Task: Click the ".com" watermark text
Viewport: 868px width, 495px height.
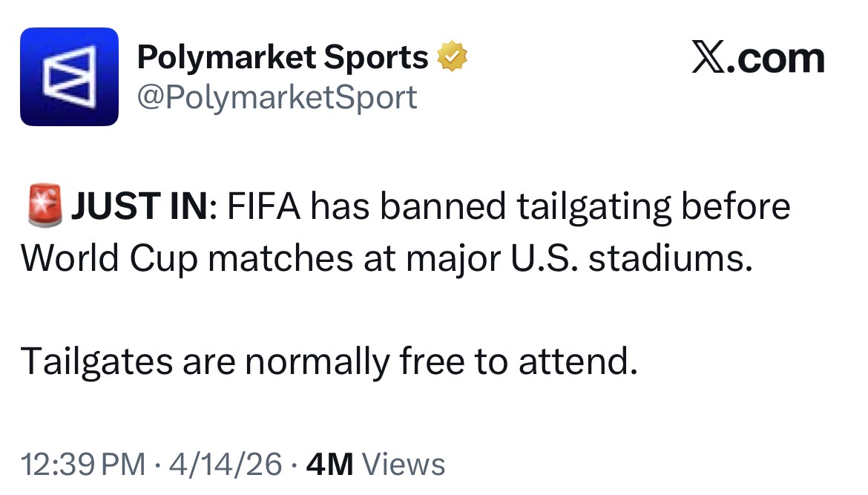Action: coord(776,59)
